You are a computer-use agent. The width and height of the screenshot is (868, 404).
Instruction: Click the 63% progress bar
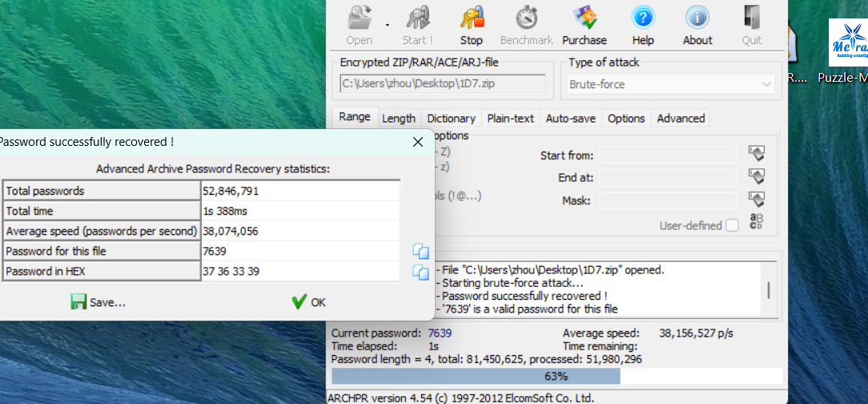point(556,376)
